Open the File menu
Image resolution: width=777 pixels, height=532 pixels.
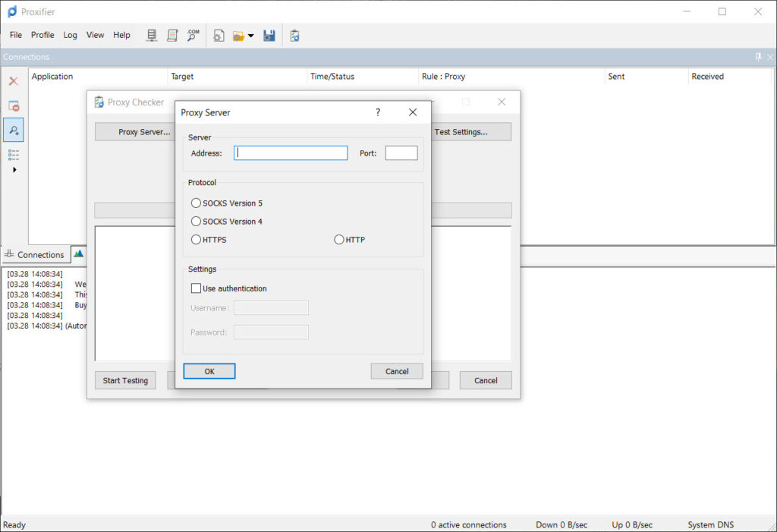click(16, 35)
